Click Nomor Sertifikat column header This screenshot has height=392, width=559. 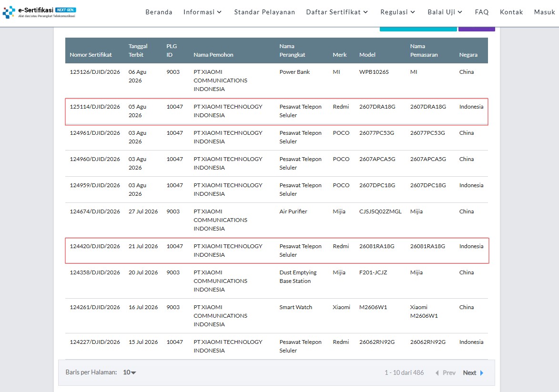point(91,54)
